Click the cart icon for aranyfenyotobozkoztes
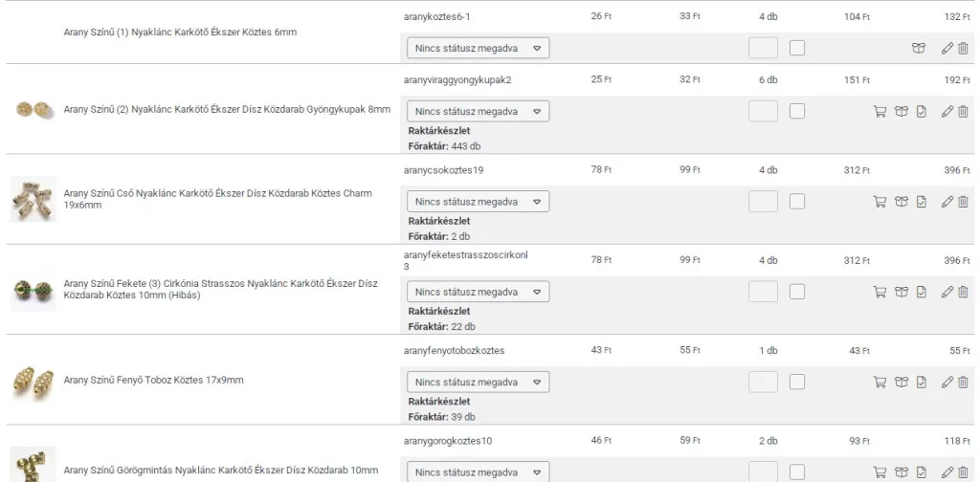980x482 pixels. (x=880, y=383)
